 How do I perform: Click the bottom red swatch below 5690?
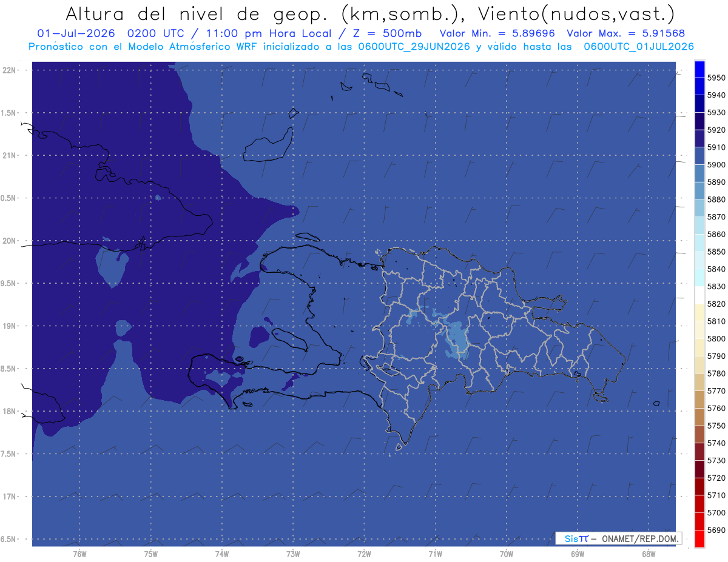click(699, 539)
